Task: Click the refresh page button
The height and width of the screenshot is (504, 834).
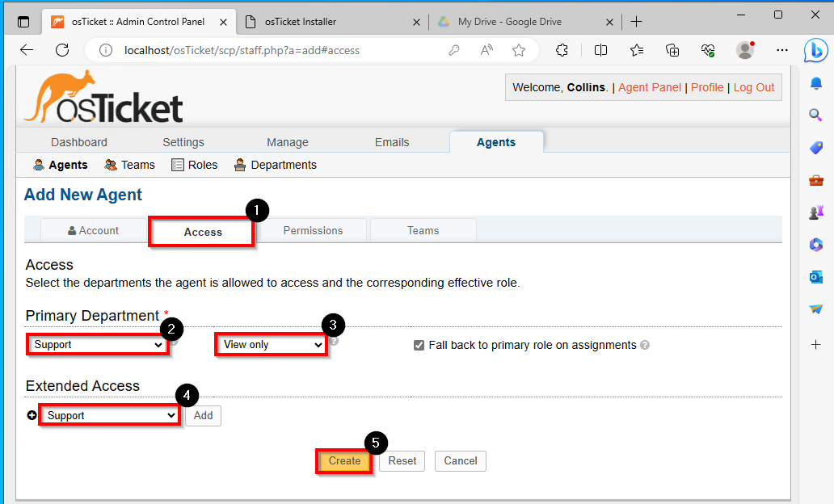Action: (x=62, y=51)
